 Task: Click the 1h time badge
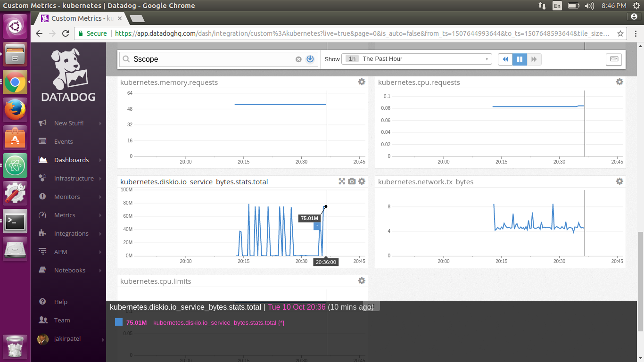352,59
